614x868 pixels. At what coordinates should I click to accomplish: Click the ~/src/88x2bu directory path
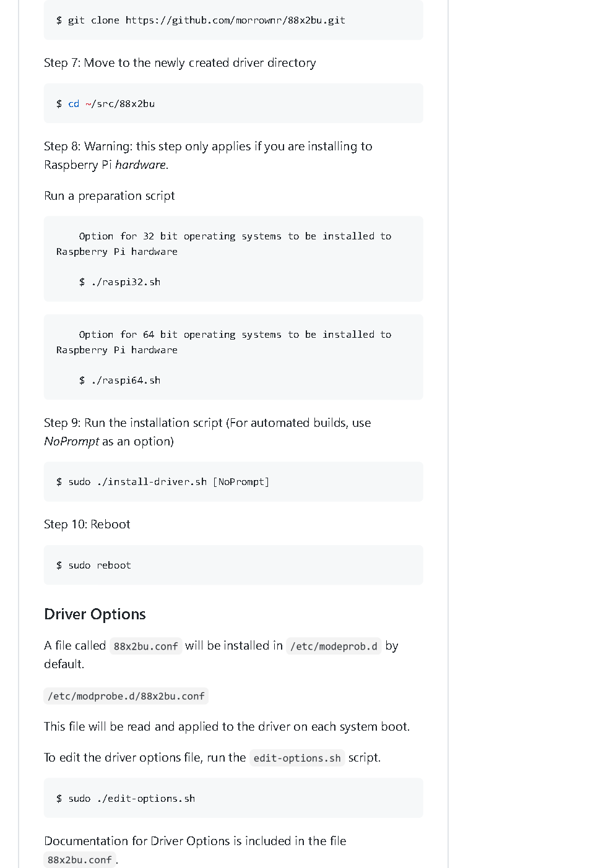pyautogui.click(x=120, y=104)
